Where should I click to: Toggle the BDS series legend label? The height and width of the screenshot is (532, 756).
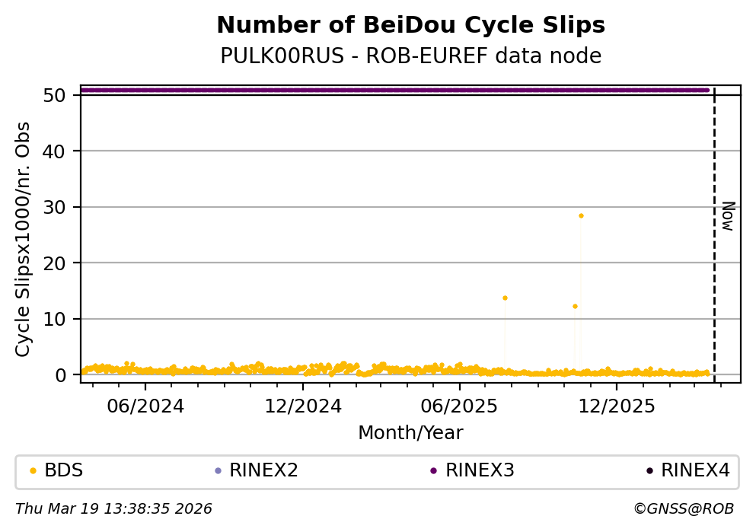tap(64, 470)
